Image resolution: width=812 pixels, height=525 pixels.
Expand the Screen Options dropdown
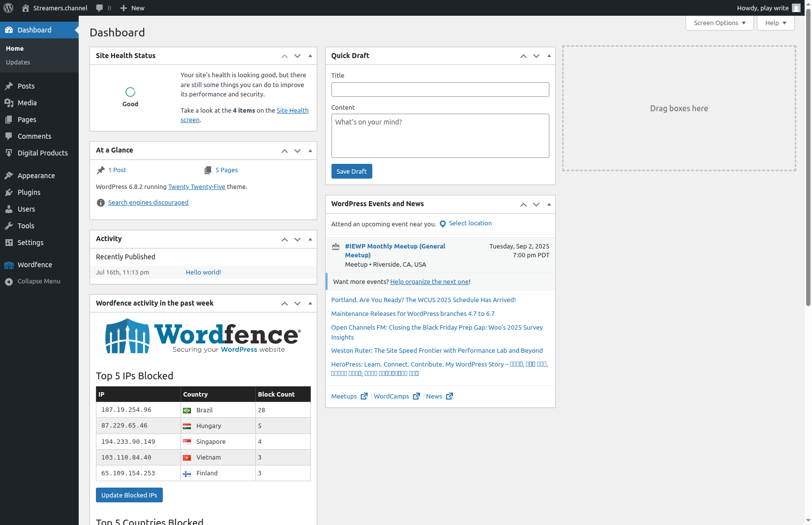720,23
